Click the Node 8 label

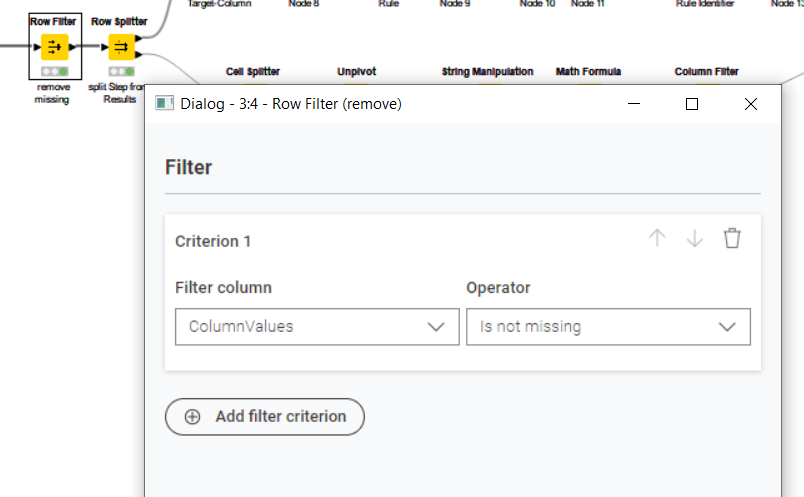point(304,4)
